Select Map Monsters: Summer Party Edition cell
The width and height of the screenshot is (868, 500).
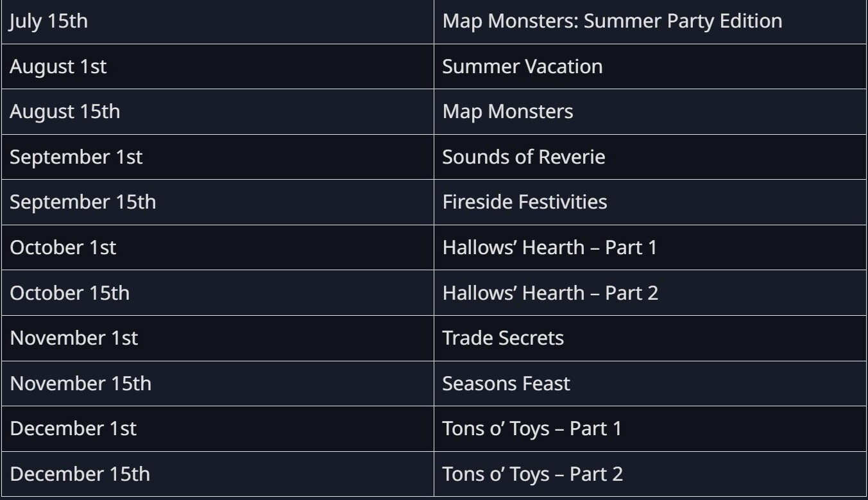tap(612, 21)
